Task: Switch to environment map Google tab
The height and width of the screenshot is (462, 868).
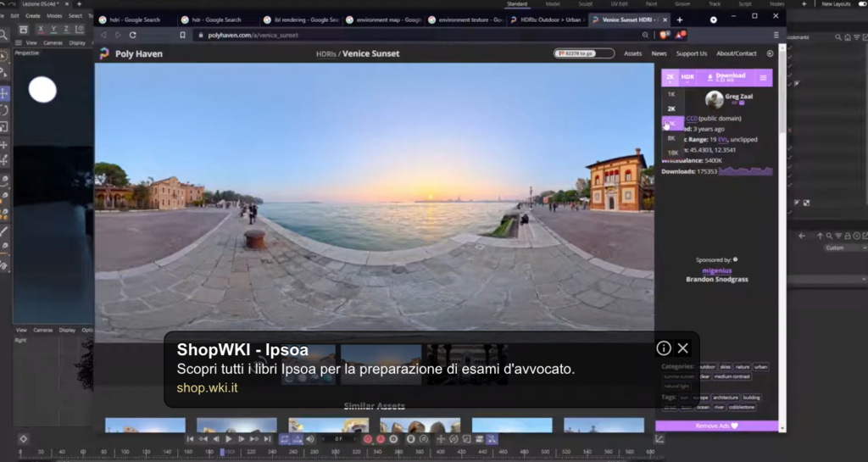Action: click(x=383, y=19)
